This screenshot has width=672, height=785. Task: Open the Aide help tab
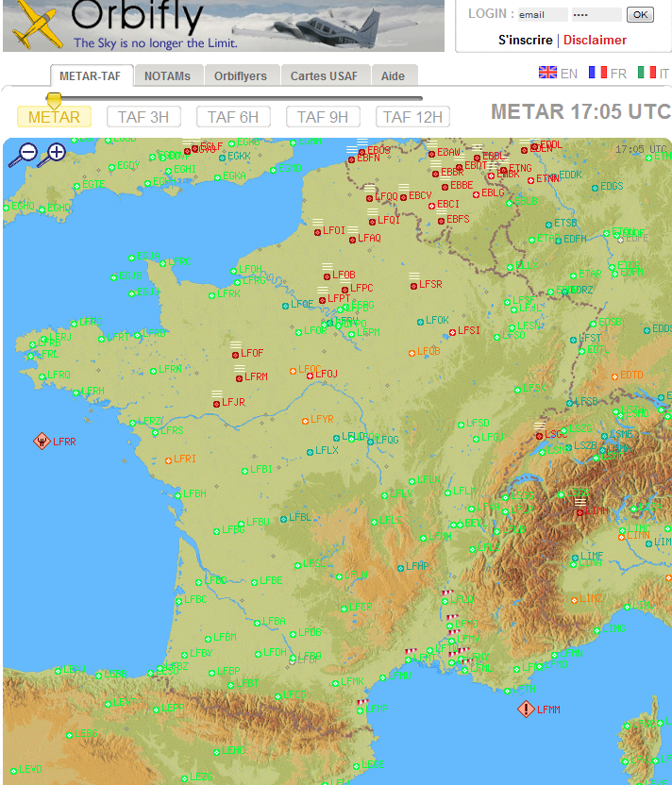click(x=393, y=76)
